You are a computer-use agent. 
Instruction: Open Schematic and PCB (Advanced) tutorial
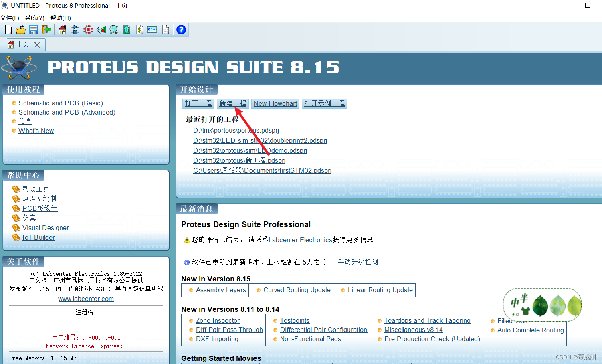tap(67, 112)
